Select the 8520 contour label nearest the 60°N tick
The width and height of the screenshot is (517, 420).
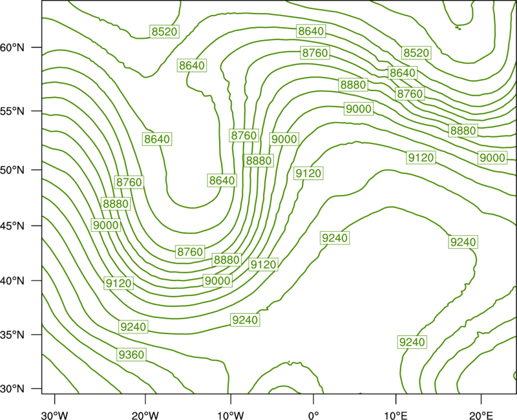[x=165, y=32]
